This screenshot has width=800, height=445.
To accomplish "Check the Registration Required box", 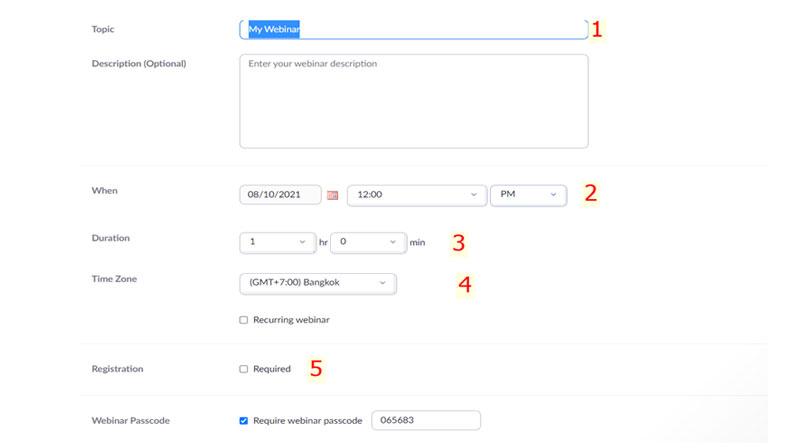I will click(244, 369).
